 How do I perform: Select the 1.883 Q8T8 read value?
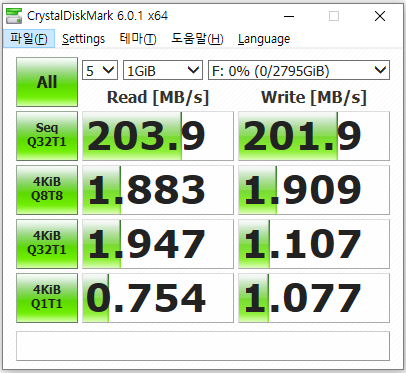[x=158, y=190]
